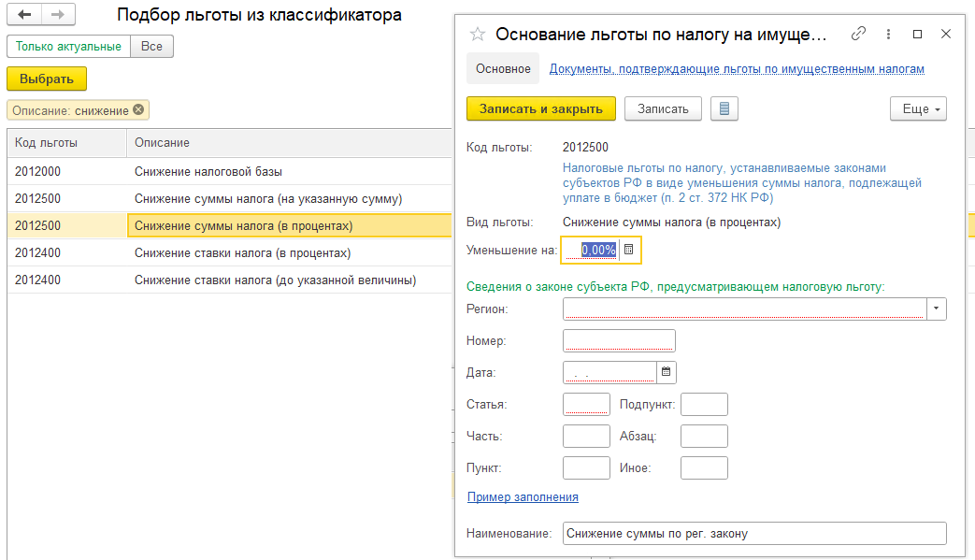975x560 pixels.
Task: Go back with the left arrow button
Action: 24,14
